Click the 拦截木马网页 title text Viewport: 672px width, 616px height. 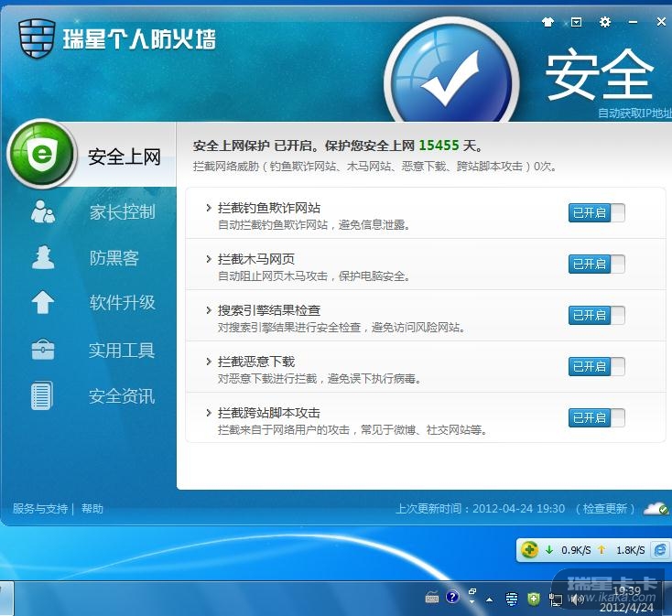pyautogui.click(x=256, y=259)
